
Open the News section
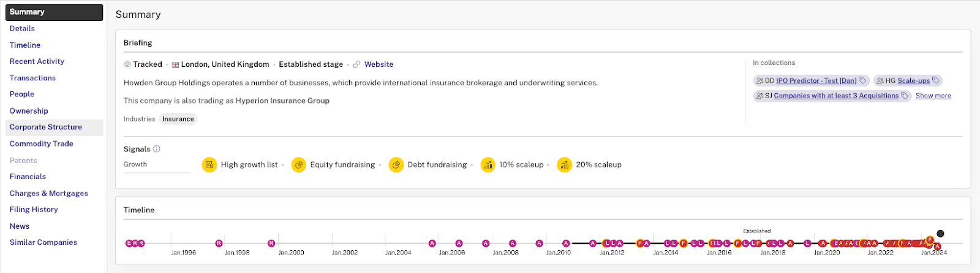coord(20,226)
